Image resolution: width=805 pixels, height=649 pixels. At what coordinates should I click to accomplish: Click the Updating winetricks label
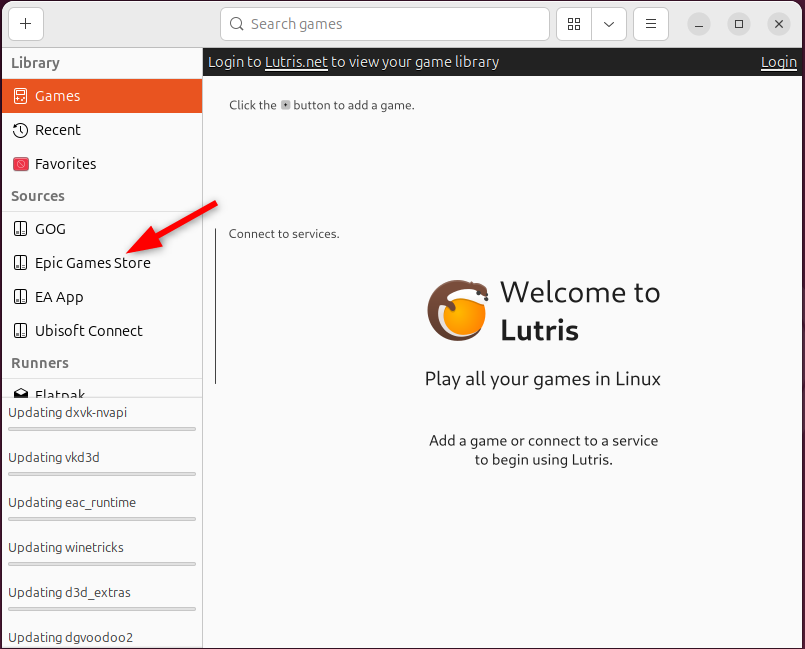point(66,547)
